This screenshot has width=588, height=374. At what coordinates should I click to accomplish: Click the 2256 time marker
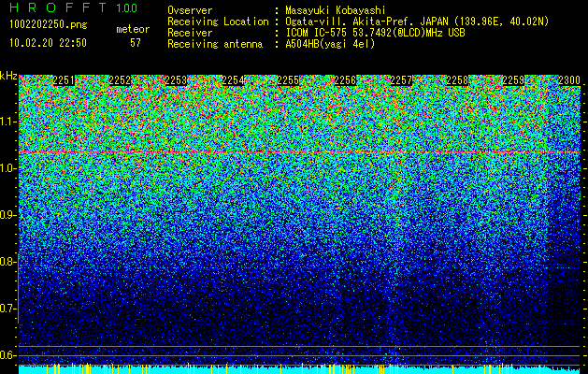point(345,80)
